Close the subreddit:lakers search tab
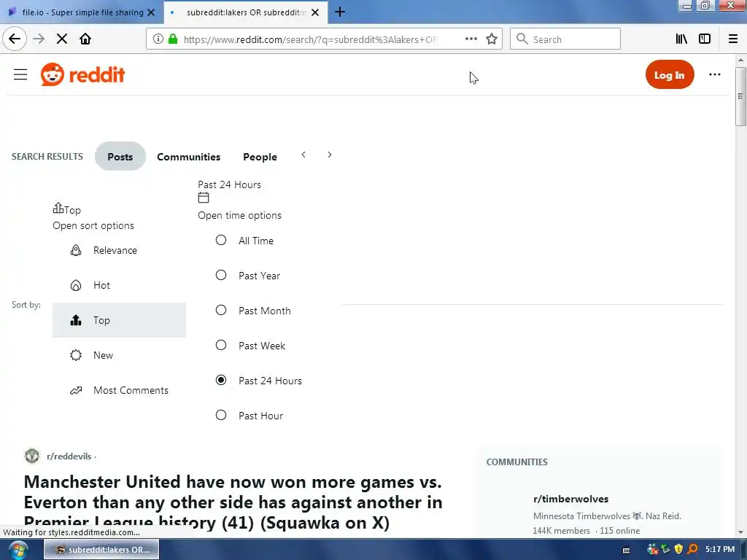The width and height of the screenshot is (747, 560). click(315, 12)
